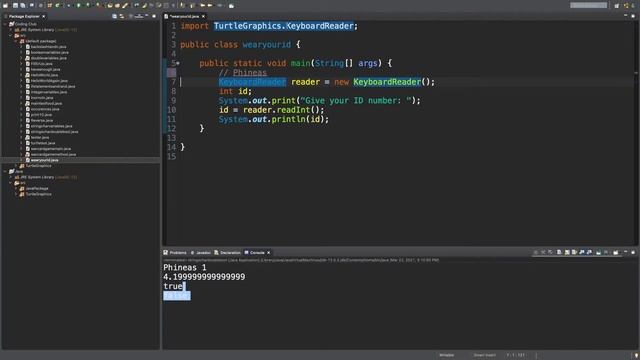Select turtletest.java in Package Explorer

tap(43, 143)
